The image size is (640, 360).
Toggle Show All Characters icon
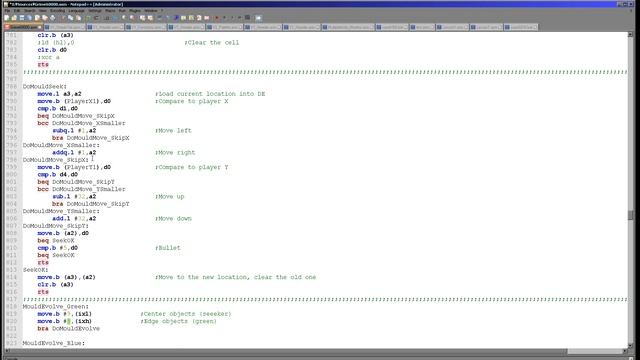point(167,18)
